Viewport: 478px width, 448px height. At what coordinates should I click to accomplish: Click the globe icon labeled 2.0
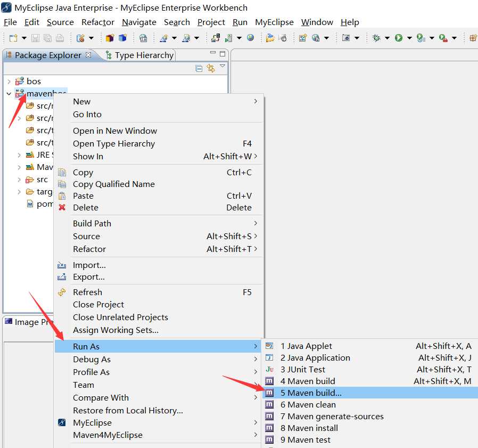[x=143, y=38]
